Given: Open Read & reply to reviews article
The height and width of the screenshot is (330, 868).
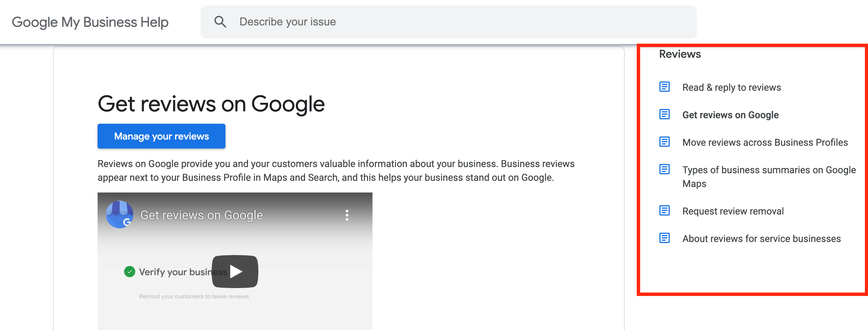Looking at the screenshot, I should click(732, 87).
